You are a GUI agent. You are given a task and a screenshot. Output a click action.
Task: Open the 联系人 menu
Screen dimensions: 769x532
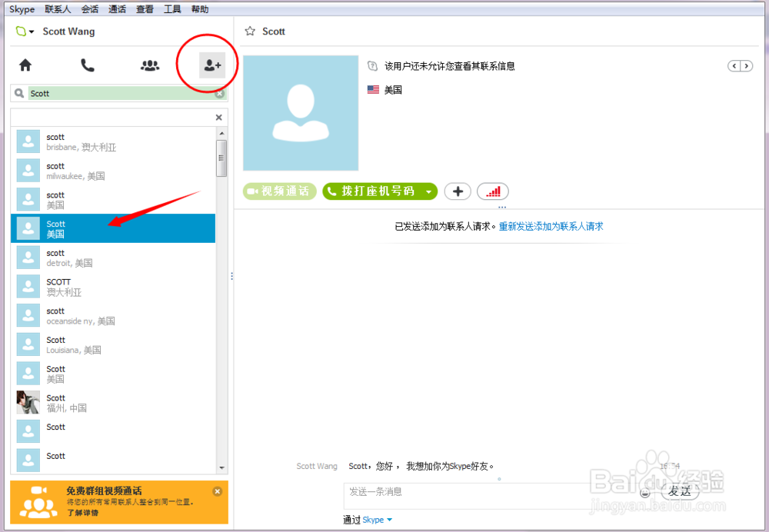[x=58, y=8]
